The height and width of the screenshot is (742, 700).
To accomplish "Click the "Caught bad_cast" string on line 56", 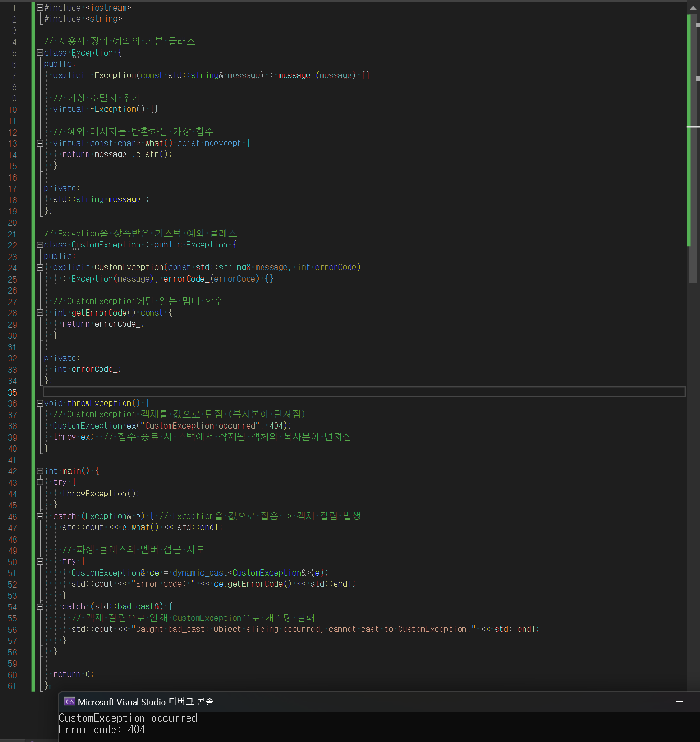I will point(303,629).
